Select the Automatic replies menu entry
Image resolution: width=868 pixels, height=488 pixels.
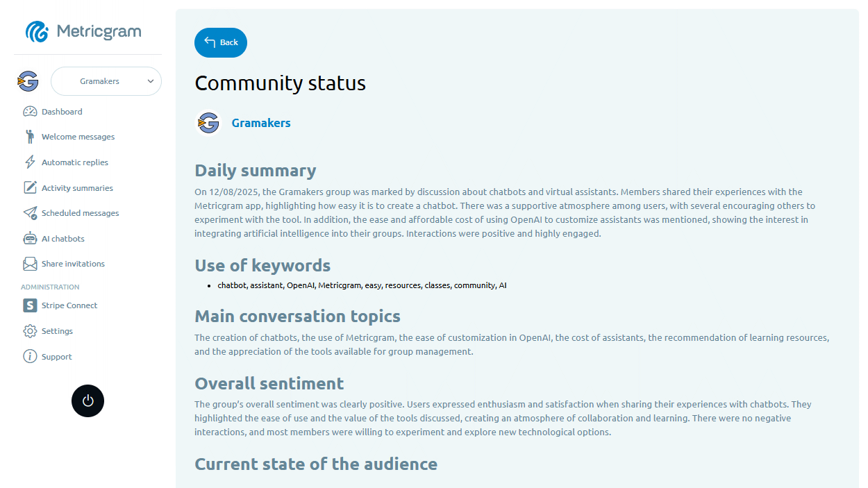(x=75, y=162)
